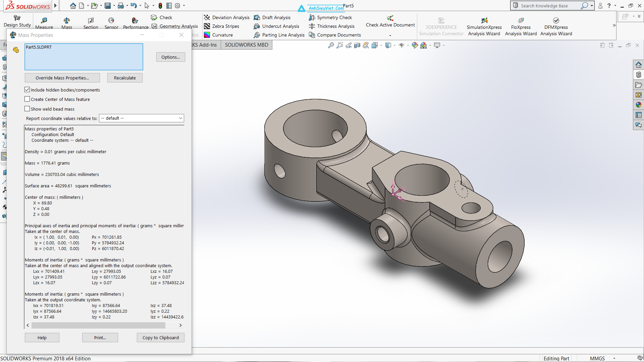Select Part5.SLDPRT in selection box
Screen dimensions: 644x362
(x=39, y=47)
